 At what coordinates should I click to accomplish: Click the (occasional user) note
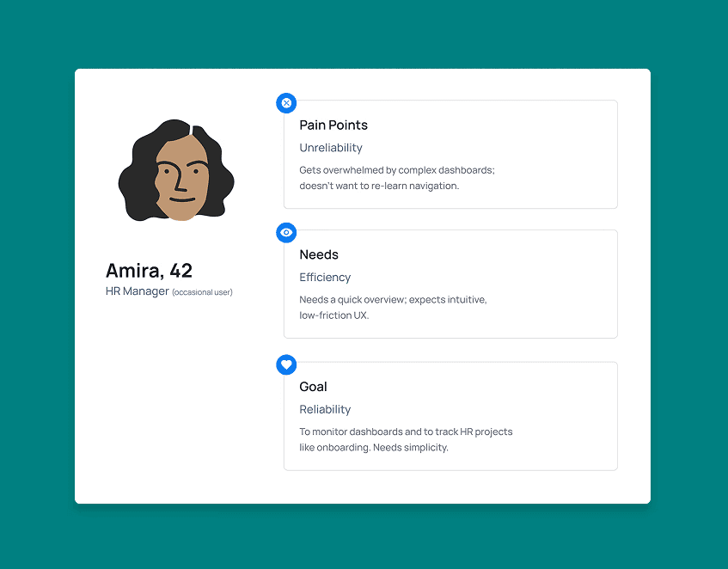tap(203, 292)
